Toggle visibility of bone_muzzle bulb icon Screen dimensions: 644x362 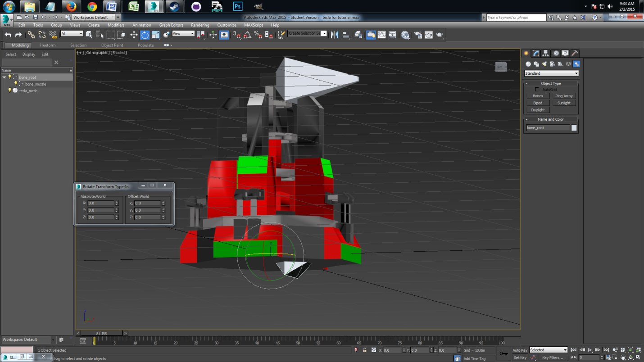[15, 84]
